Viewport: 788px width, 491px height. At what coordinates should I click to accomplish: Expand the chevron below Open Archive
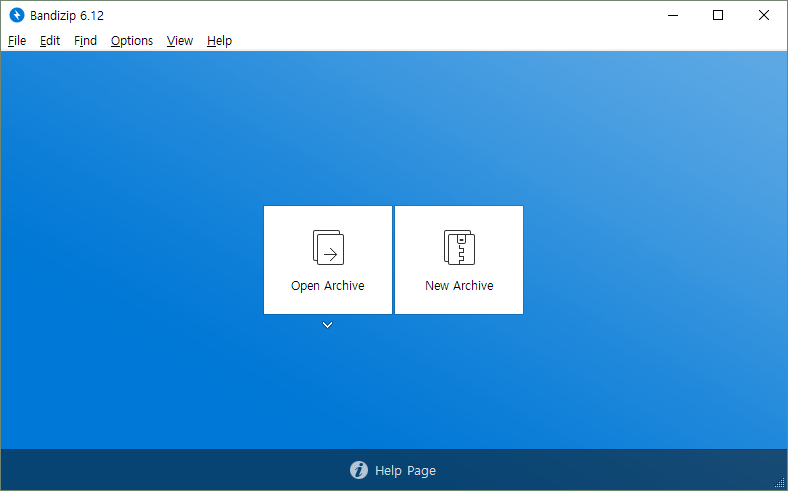[x=327, y=325]
